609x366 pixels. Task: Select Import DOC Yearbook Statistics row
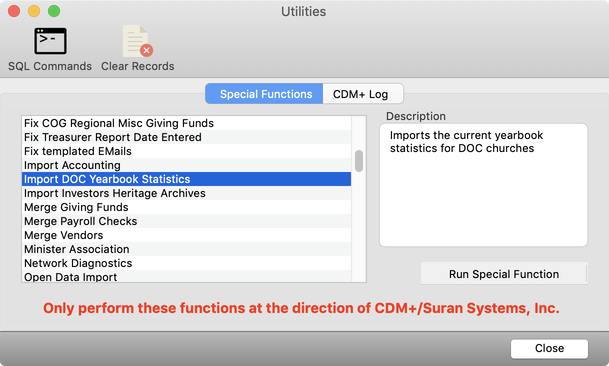186,179
